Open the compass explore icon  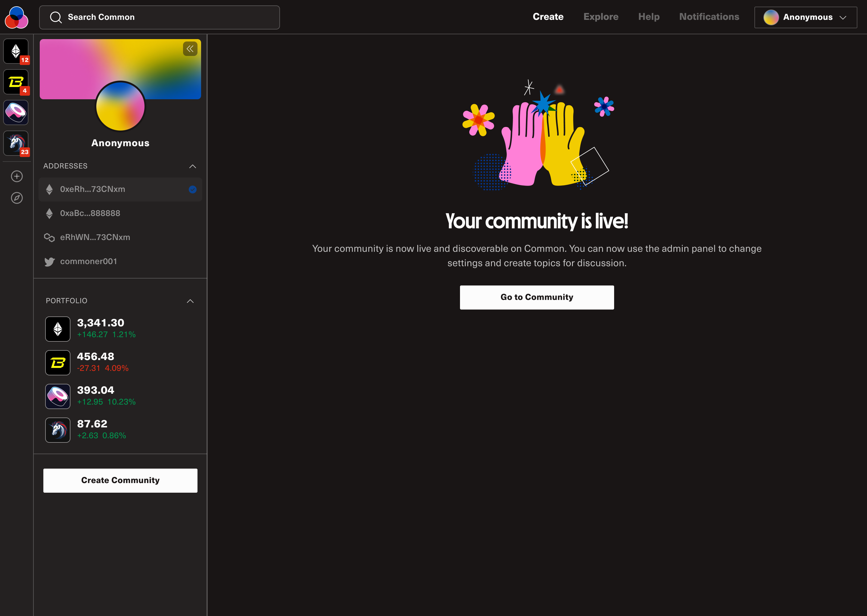click(17, 198)
